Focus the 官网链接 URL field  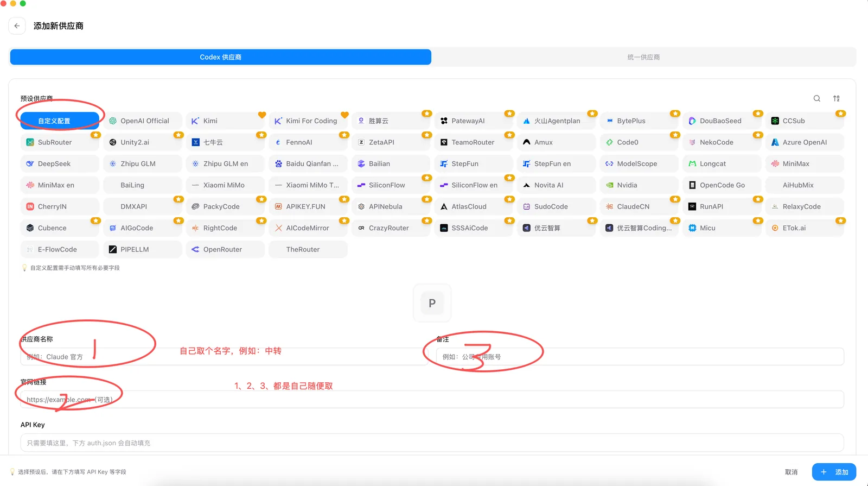pyautogui.click(x=432, y=400)
